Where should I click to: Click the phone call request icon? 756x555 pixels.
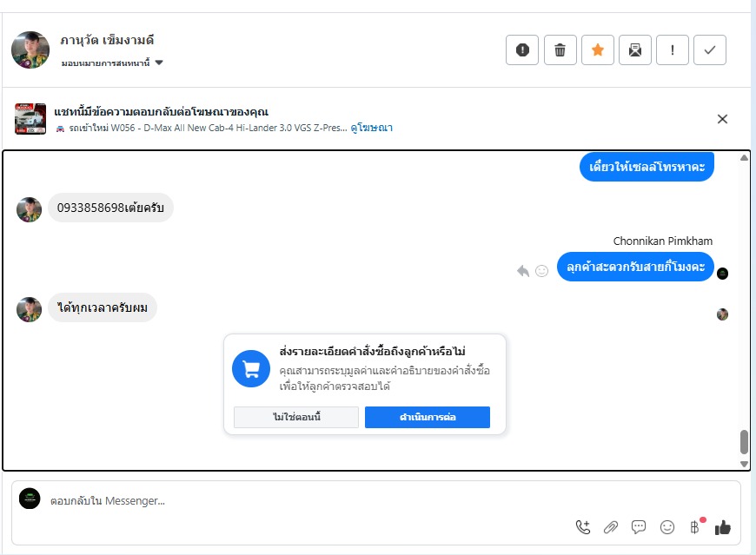pos(583,527)
